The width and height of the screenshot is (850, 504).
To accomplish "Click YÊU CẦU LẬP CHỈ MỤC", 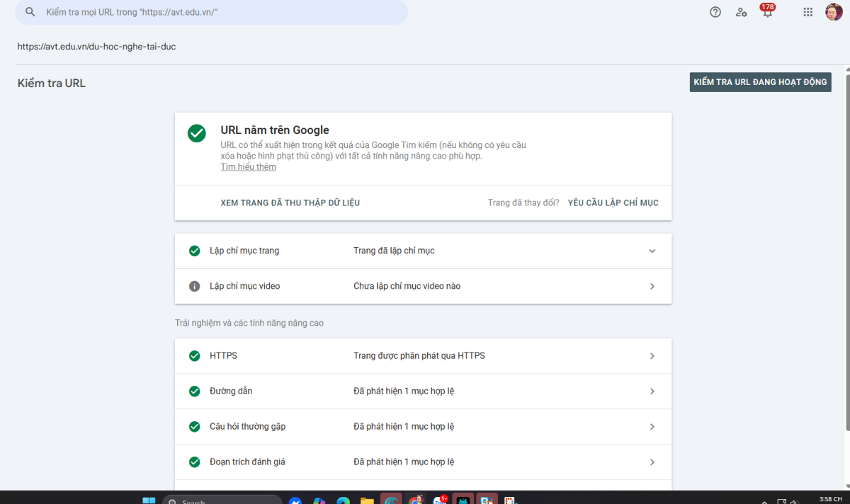I will point(613,203).
